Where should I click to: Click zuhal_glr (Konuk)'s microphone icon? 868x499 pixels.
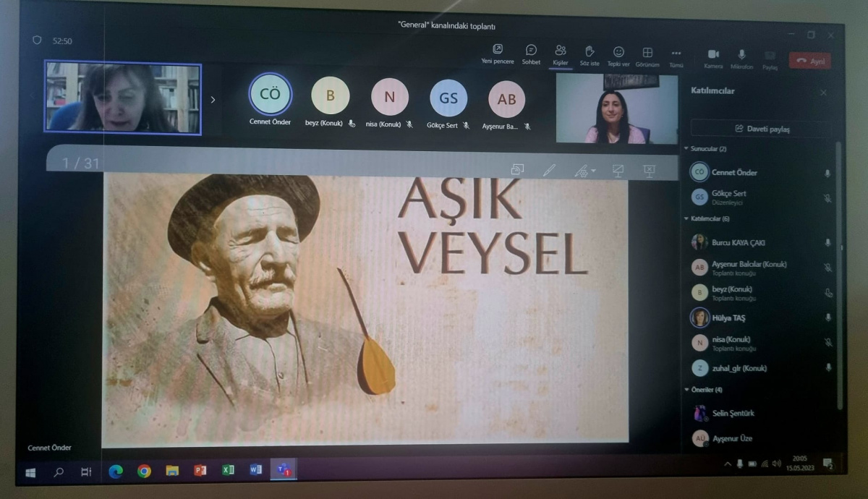click(x=827, y=368)
